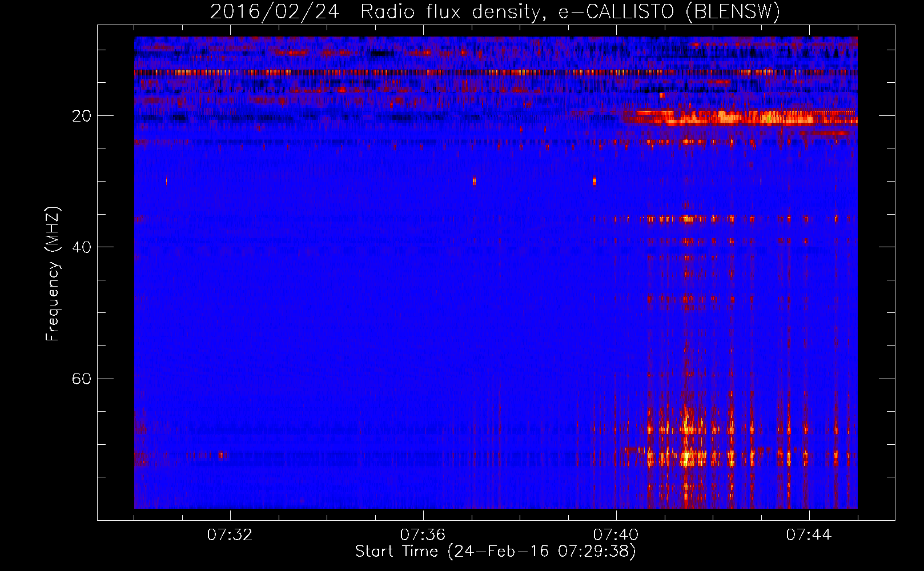Viewport: 924px width, 571px height.
Task: Click the bright yellow emission band near 20 MHz
Action: point(740,118)
